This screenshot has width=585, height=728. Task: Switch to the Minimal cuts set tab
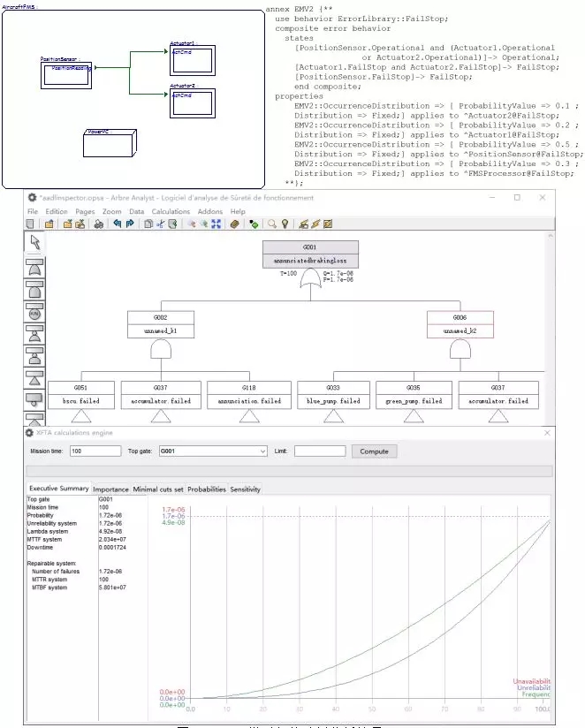coord(158,489)
